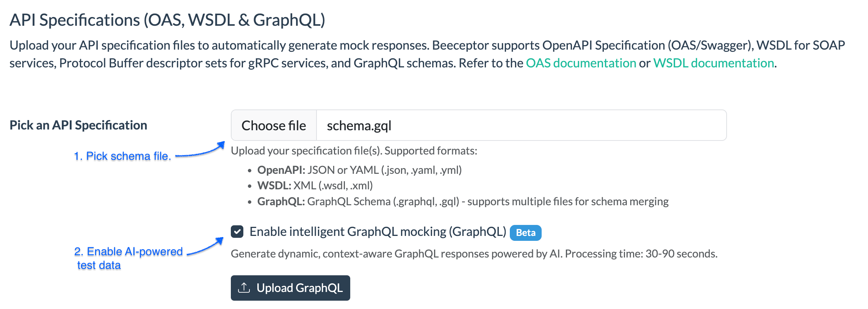Click the Upload GraphQL button
868x309 pixels.
pyautogui.click(x=290, y=288)
